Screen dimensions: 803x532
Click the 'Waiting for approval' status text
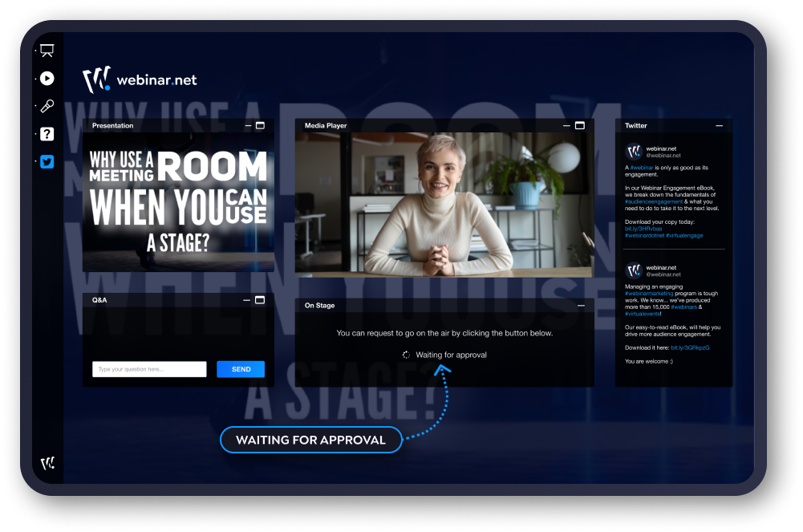(x=451, y=355)
